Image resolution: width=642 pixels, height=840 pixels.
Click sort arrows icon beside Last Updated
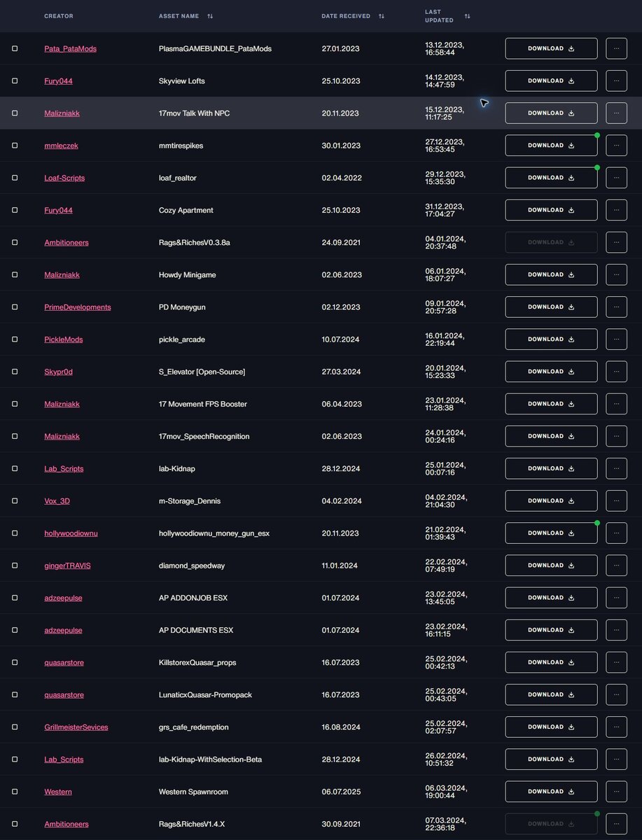(x=467, y=16)
